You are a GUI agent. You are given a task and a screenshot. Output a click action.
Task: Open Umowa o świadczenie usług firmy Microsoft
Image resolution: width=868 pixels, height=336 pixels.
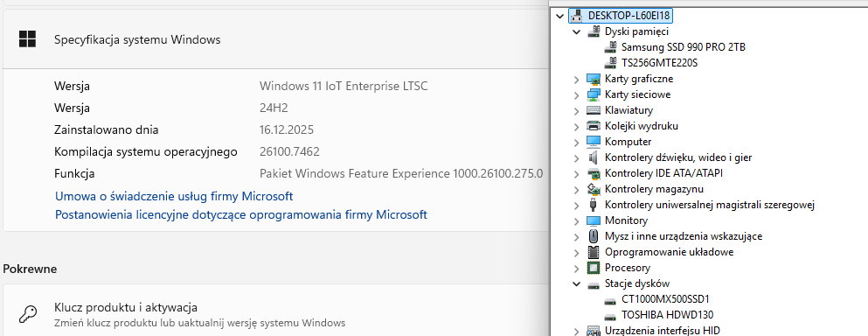coord(174,196)
